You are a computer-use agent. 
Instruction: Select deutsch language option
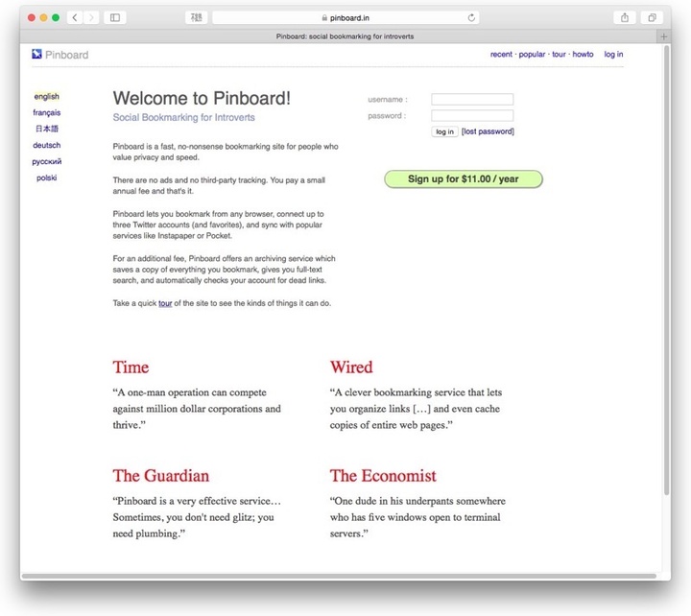click(46, 145)
